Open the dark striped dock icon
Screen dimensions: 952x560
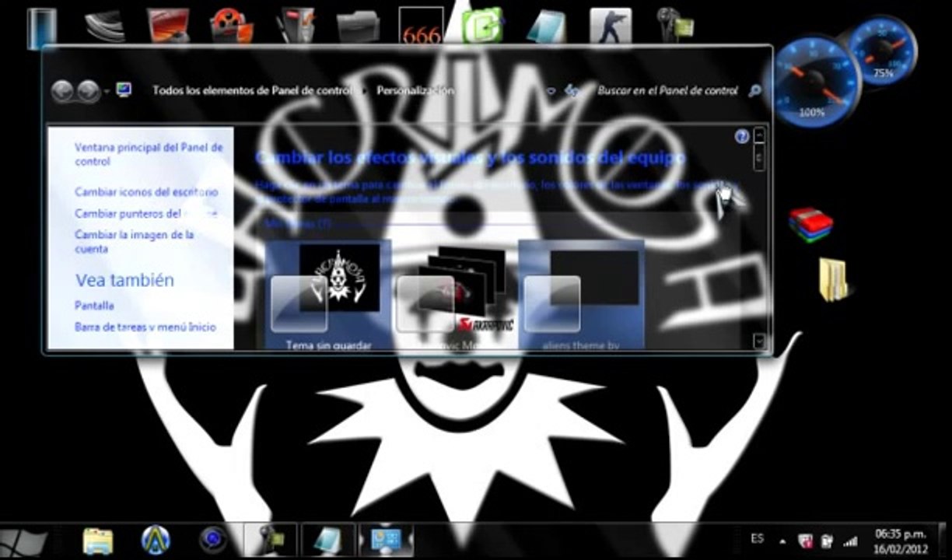(104, 26)
